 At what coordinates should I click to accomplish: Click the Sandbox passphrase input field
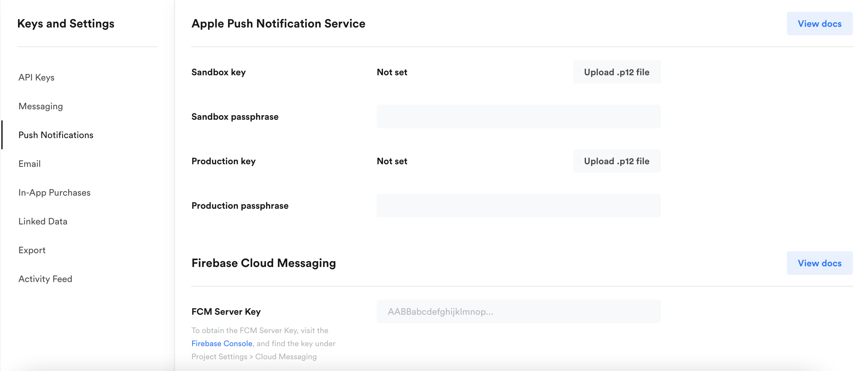click(518, 117)
